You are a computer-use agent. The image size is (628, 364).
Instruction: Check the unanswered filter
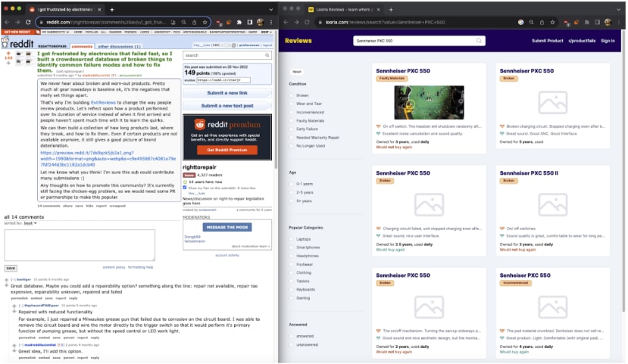click(x=291, y=345)
